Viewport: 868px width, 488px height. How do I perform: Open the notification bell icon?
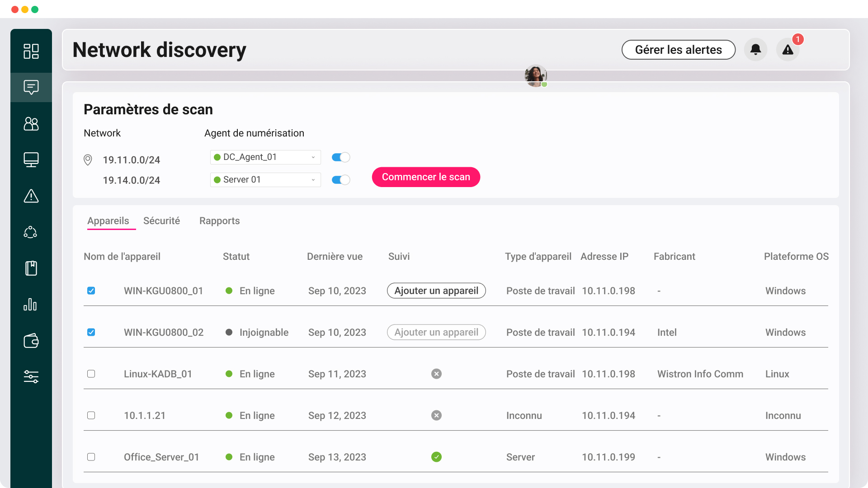coord(755,50)
